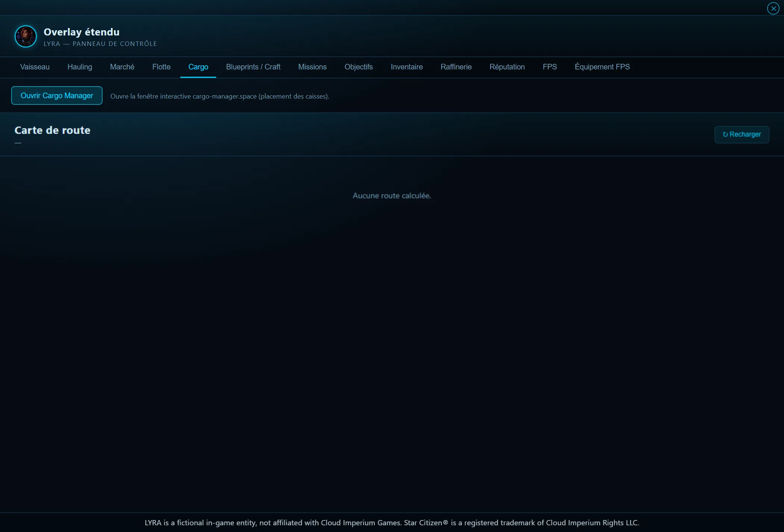Go to the Raffinerie tab
Viewport: 784px width, 532px height.
(x=456, y=67)
